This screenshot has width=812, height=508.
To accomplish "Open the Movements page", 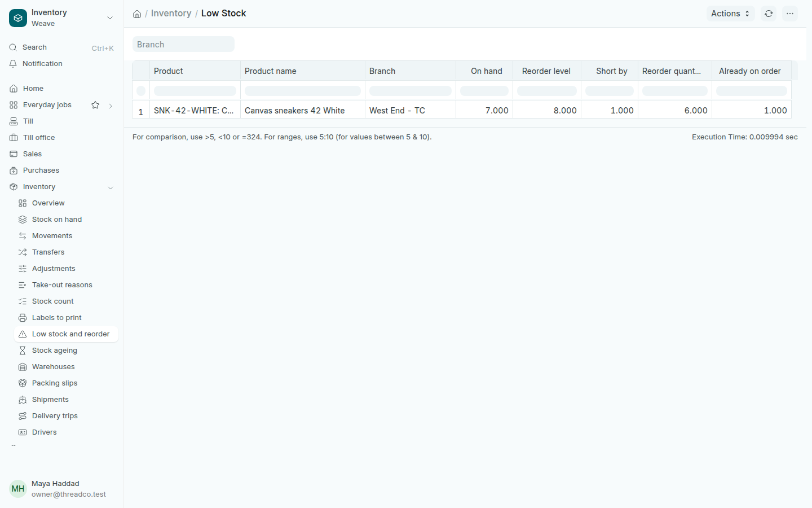I will coord(67,236).
